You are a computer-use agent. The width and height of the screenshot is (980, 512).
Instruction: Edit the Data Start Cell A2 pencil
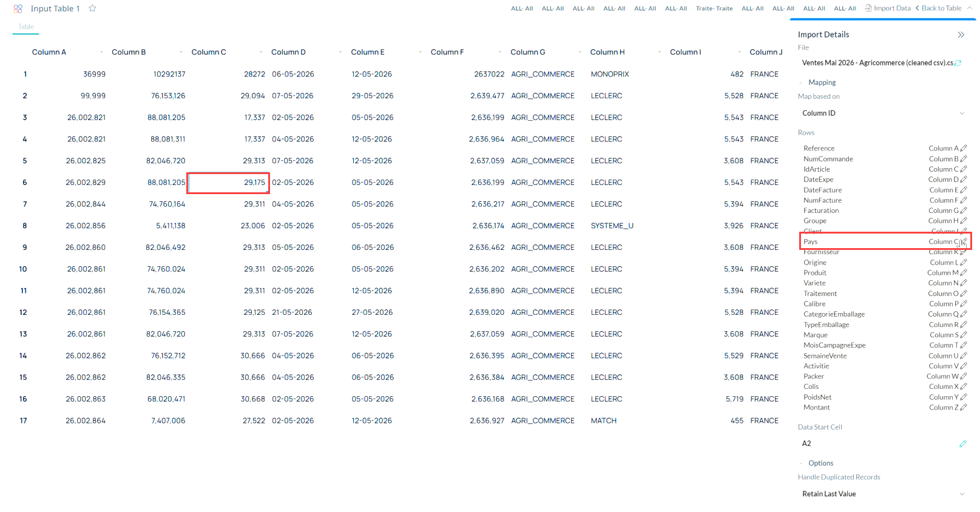pos(963,444)
